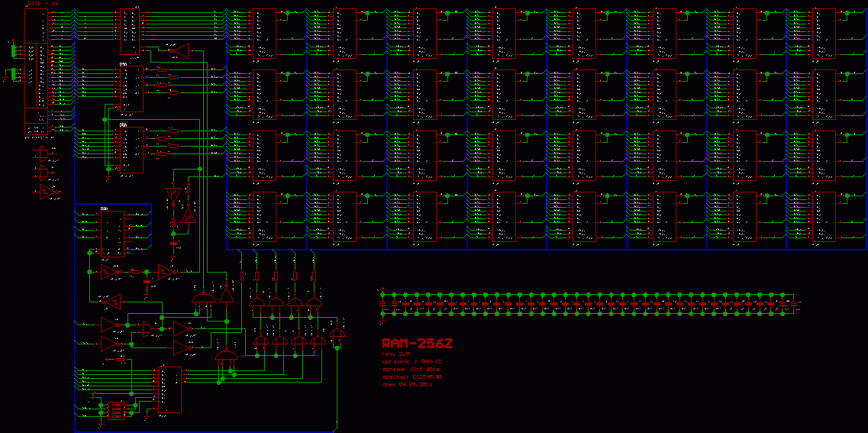Click the chip right of the DIP switch

(x=169, y=389)
